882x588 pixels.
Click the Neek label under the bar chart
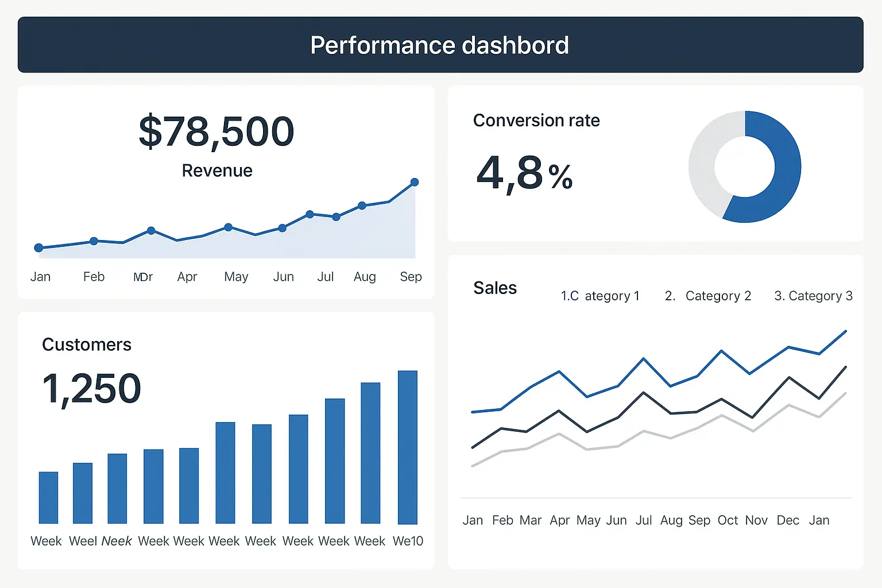[117, 541]
